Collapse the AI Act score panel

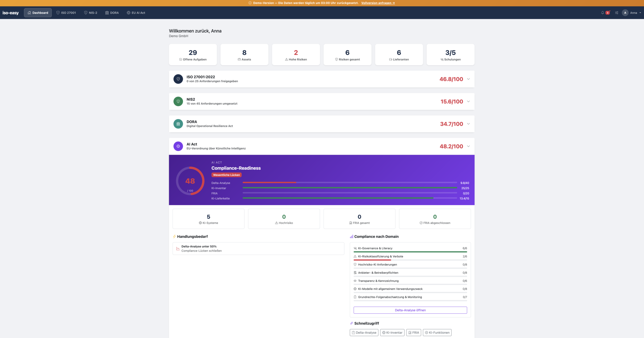[468, 146]
